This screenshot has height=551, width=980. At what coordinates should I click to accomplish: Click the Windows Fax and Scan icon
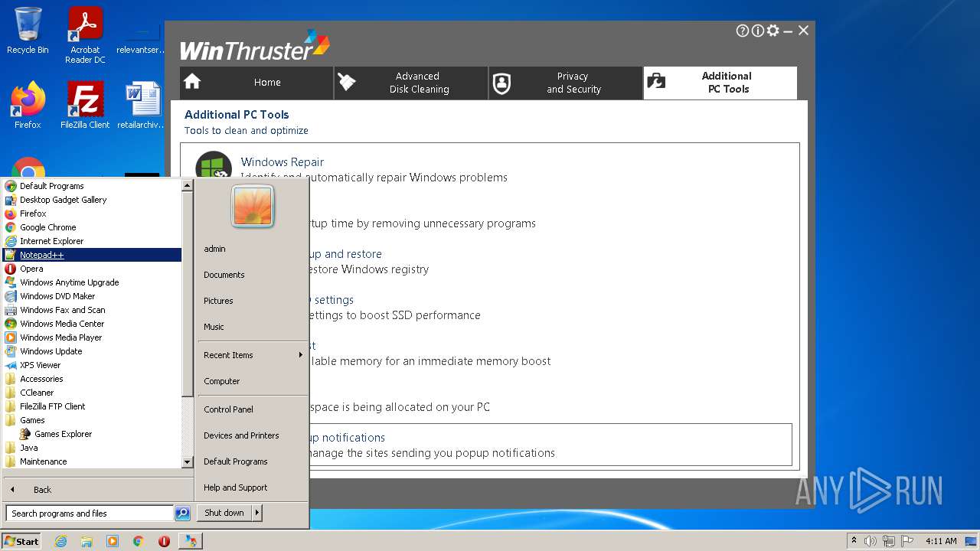point(11,310)
